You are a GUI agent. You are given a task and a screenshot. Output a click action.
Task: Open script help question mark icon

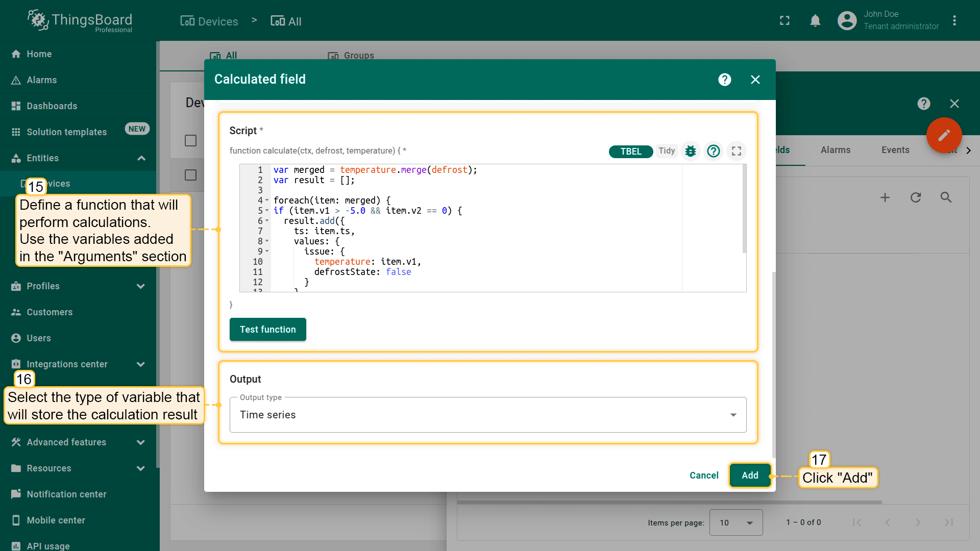[713, 151]
